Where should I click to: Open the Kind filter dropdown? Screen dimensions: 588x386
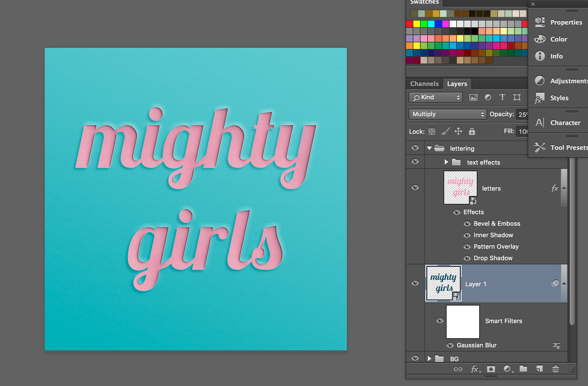pyautogui.click(x=436, y=97)
